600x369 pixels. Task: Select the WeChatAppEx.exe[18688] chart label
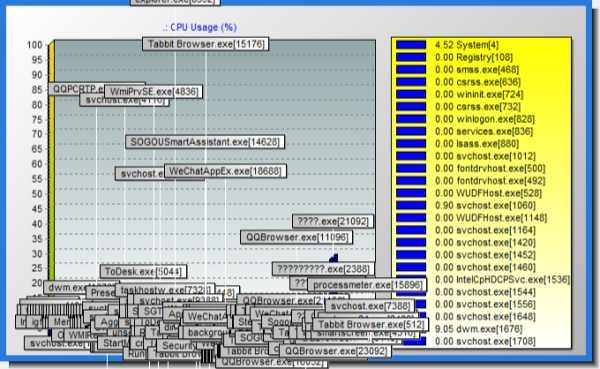click(225, 171)
